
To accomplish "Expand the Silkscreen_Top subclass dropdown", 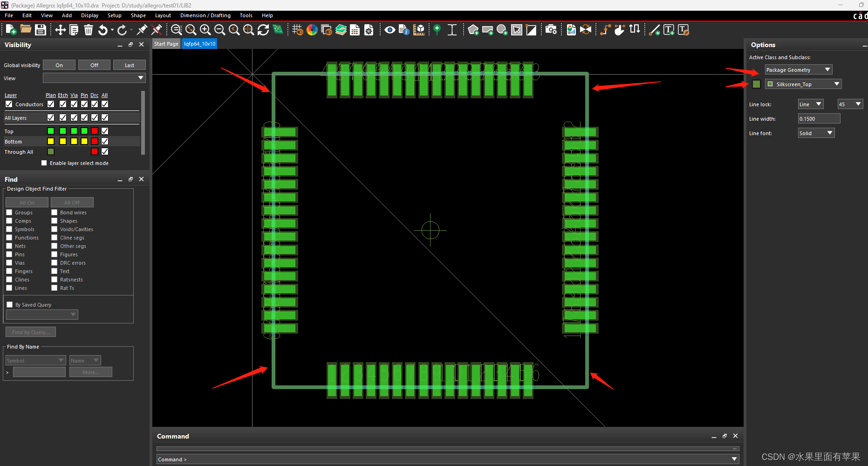I will click(803, 84).
